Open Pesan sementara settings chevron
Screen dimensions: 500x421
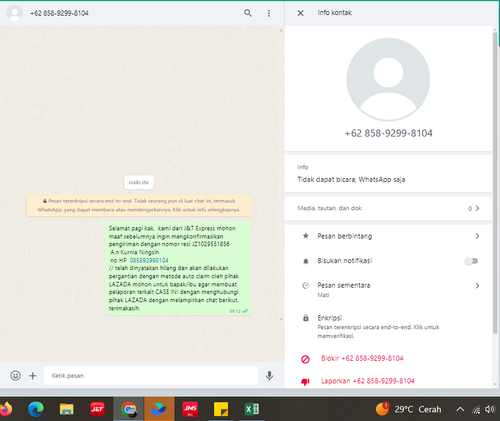click(x=477, y=286)
